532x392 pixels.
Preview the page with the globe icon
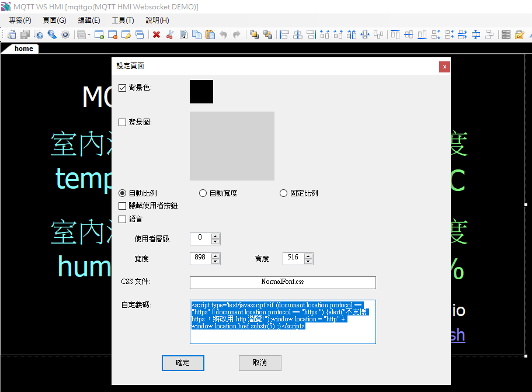tap(39, 34)
